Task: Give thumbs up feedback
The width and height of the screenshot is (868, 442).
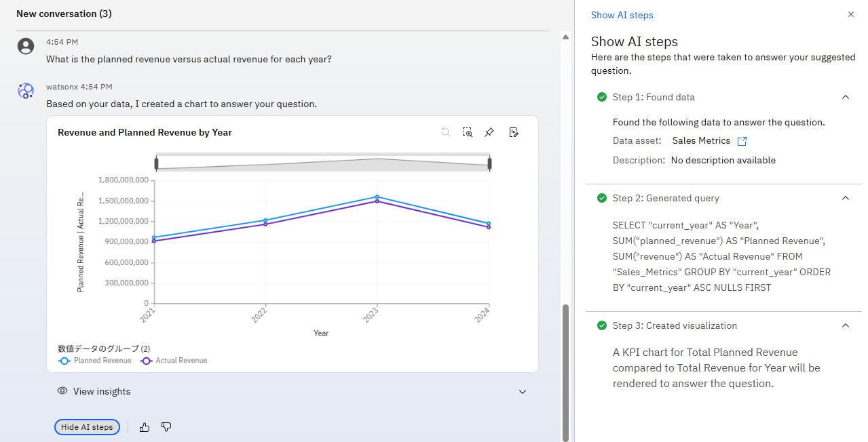Action: click(144, 427)
